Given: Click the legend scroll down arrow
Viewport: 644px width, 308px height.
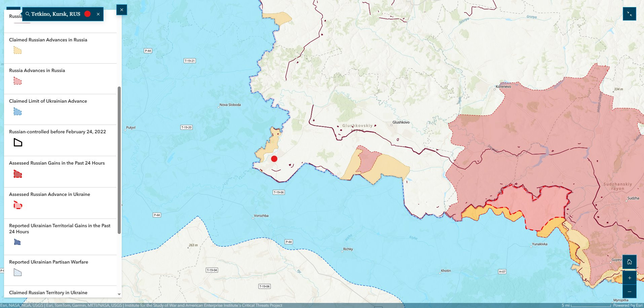Looking at the screenshot, I should pos(119,294).
